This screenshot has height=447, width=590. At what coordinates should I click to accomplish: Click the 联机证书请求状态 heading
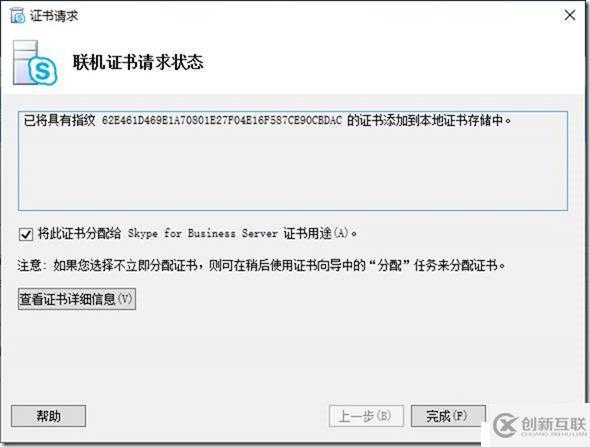[138, 62]
